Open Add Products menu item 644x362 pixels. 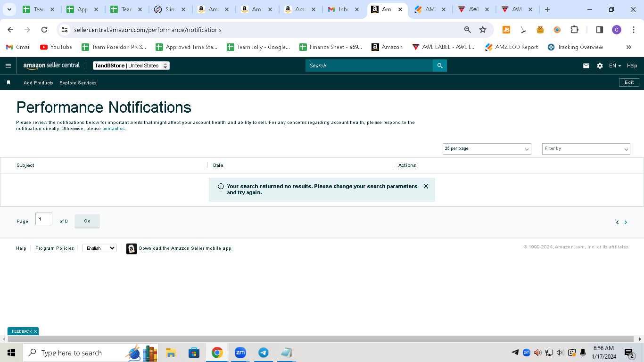click(38, 83)
